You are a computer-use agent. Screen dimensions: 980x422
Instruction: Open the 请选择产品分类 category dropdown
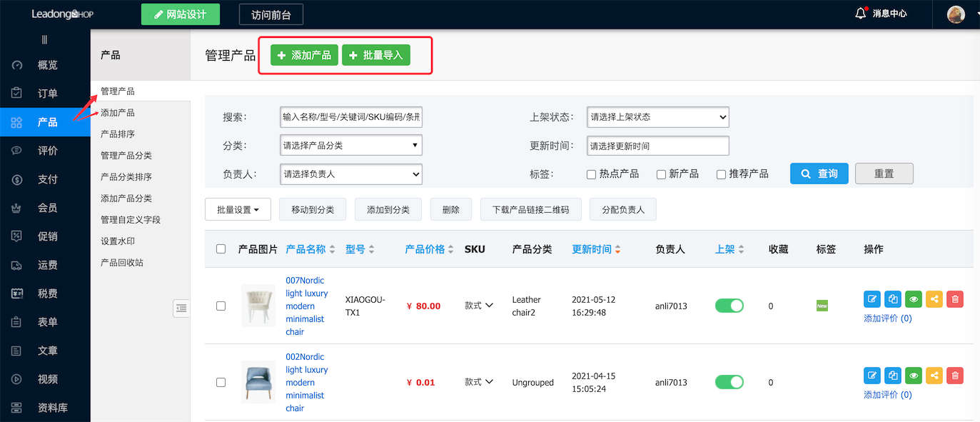click(x=350, y=145)
